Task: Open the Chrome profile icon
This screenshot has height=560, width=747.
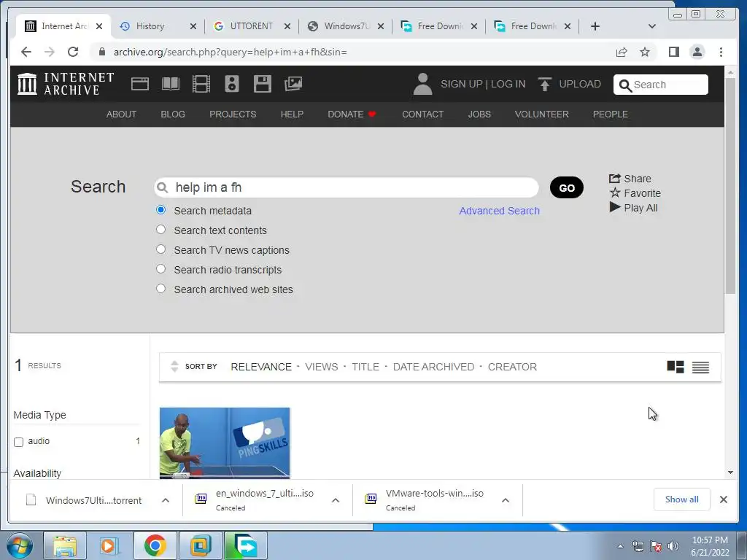Action: (697, 52)
